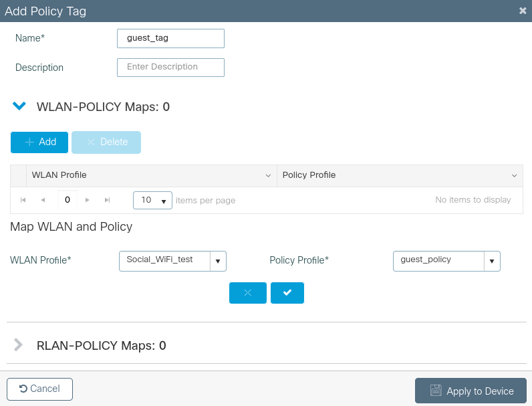Cancel the mapping with the X icon button

(247, 293)
